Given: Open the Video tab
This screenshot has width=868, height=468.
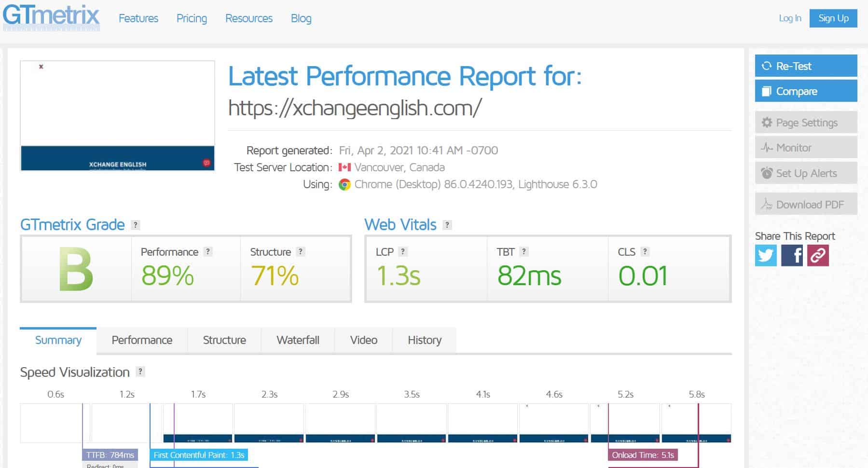Looking at the screenshot, I should pyautogui.click(x=363, y=340).
